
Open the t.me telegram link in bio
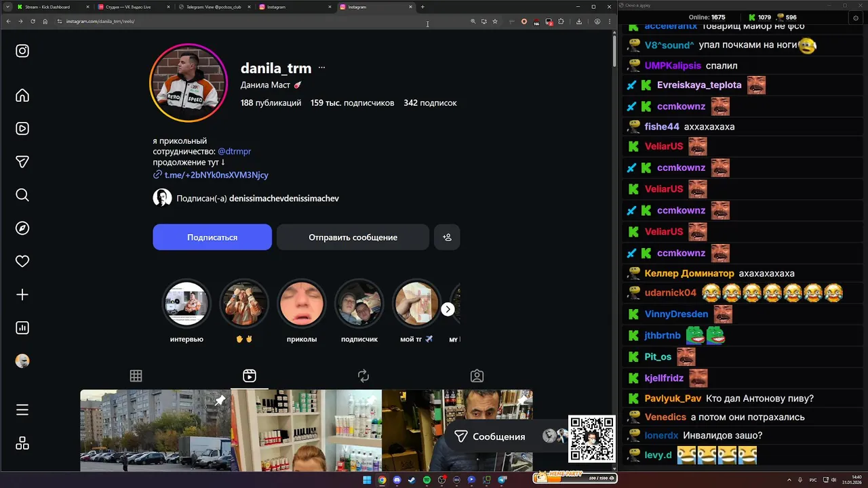(216, 175)
